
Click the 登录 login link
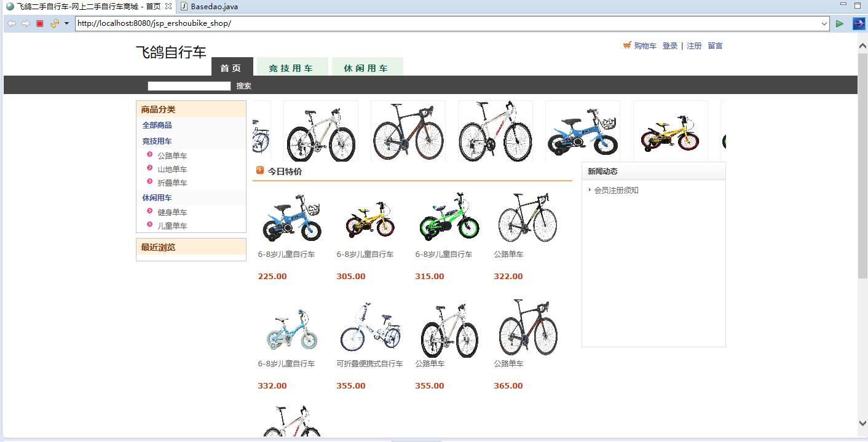(669, 45)
